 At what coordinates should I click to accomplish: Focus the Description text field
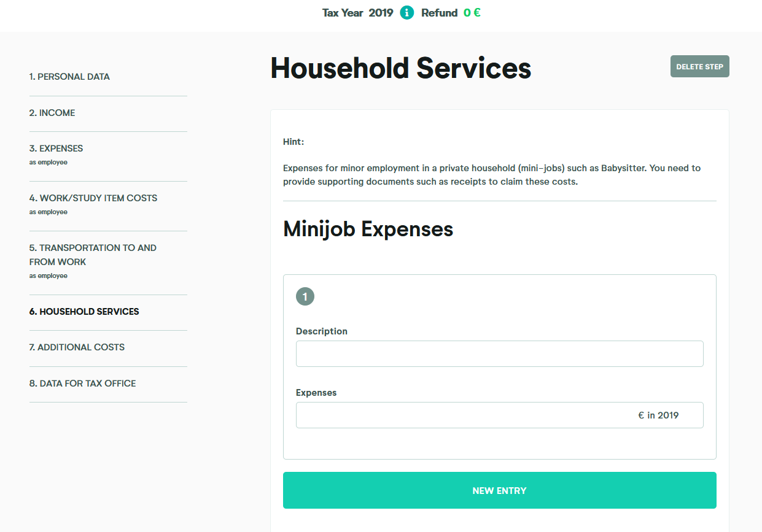click(x=499, y=354)
